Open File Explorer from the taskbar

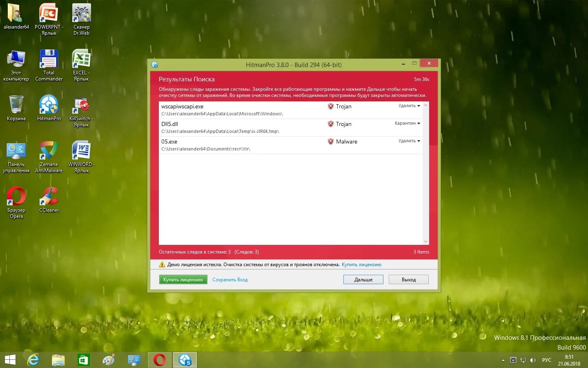point(58,360)
